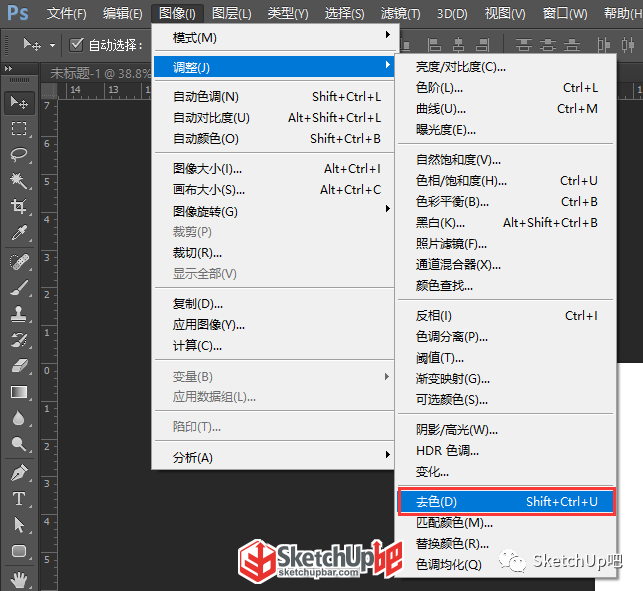
Task: Select the History Brush tool
Action: [19, 340]
